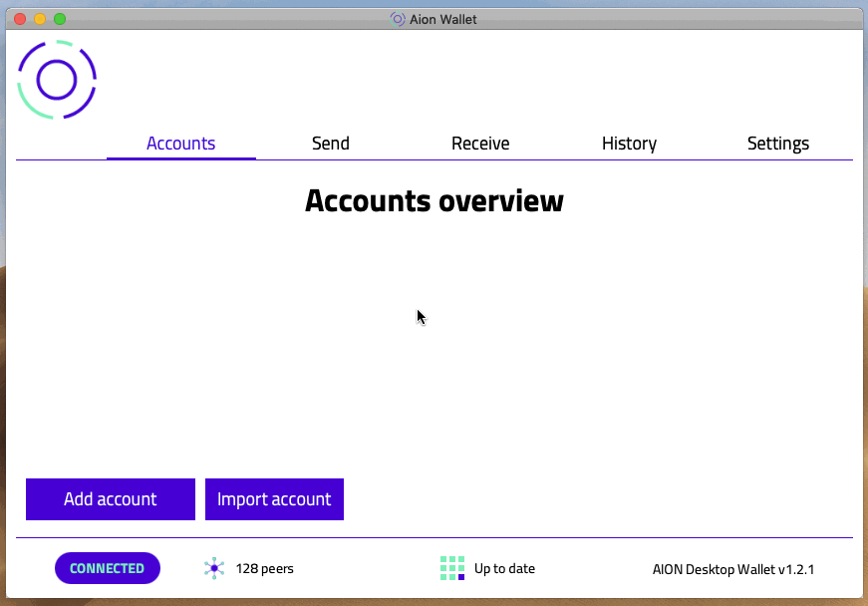Click the sync blocks grid icon
868x606 pixels.
(x=452, y=568)
